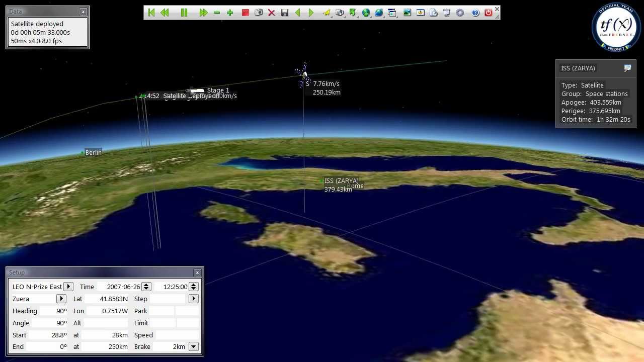Open the Step row arrow menu
Image resolution: width=644 pixels, height=362 pixels.
(x=193, y=299)
